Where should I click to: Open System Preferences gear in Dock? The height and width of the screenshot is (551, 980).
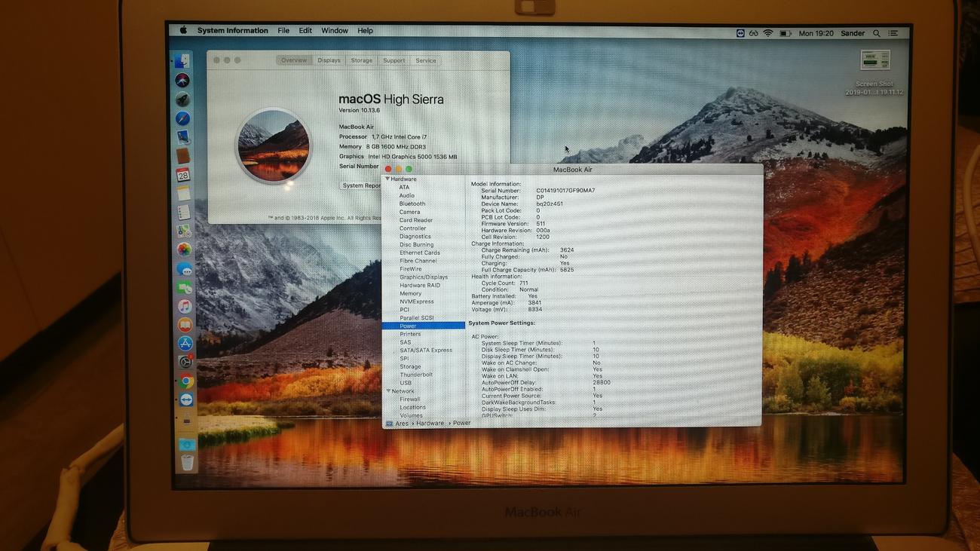click(185, 362)
